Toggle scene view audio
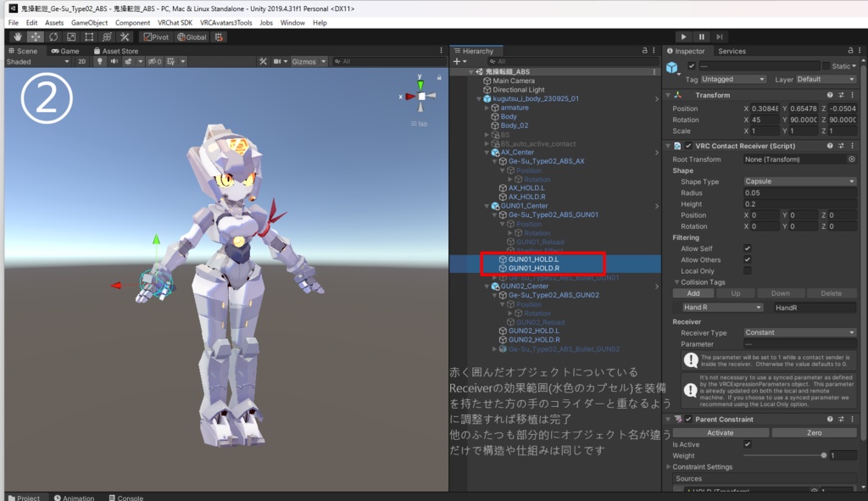Screen dimensions: 868x501 click(x=114, y=61)
